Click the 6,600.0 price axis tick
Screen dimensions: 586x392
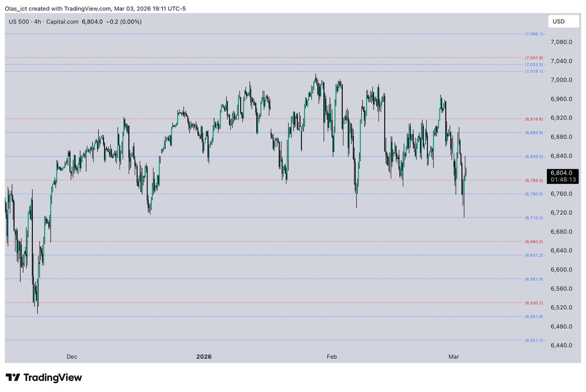(561, 270)
